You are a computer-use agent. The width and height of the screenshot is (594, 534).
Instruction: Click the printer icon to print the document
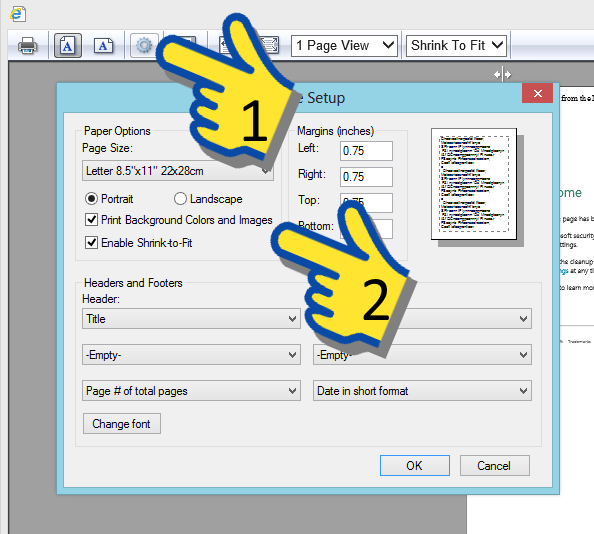28,45
